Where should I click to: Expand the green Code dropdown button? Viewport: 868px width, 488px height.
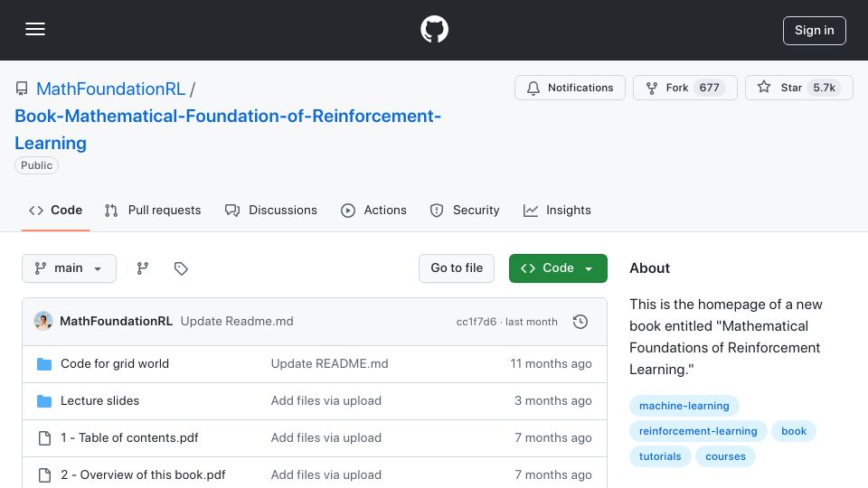pos(558,268)
